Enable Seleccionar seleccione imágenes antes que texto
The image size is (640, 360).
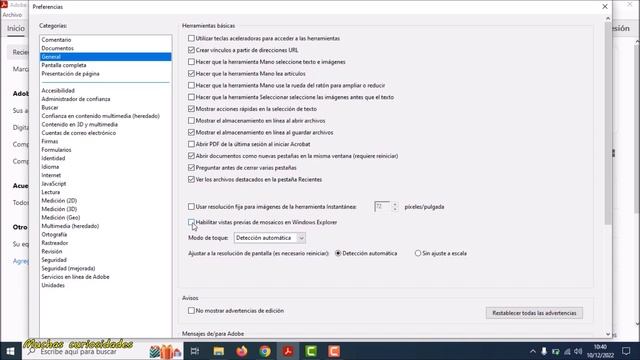tap(191, 97)
